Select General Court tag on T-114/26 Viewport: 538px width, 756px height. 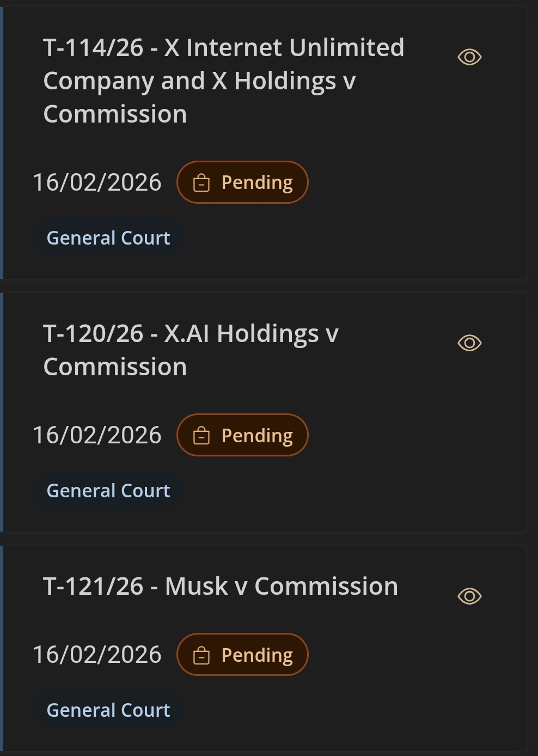tap(108, 238)
